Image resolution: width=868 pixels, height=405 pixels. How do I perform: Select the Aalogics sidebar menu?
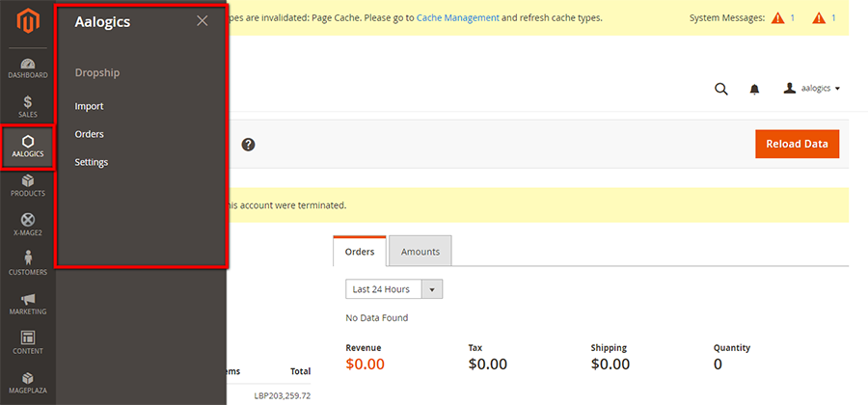coord(28,148)
